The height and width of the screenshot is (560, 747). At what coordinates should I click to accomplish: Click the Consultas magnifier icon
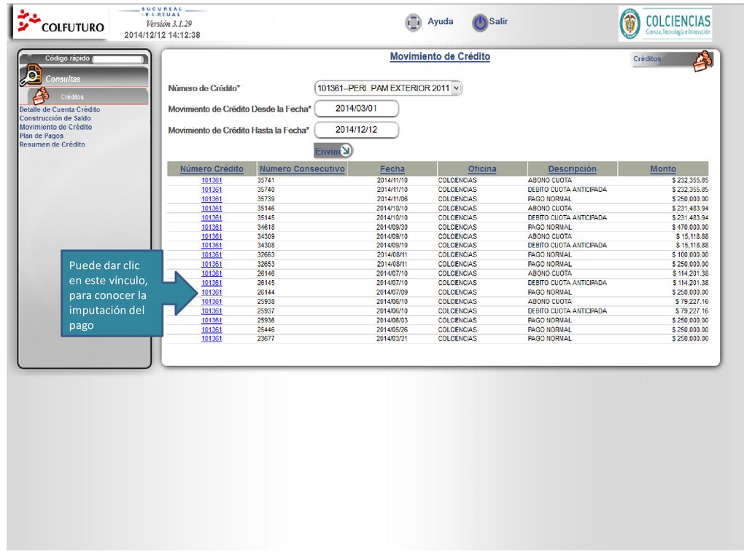click(31, 76)
